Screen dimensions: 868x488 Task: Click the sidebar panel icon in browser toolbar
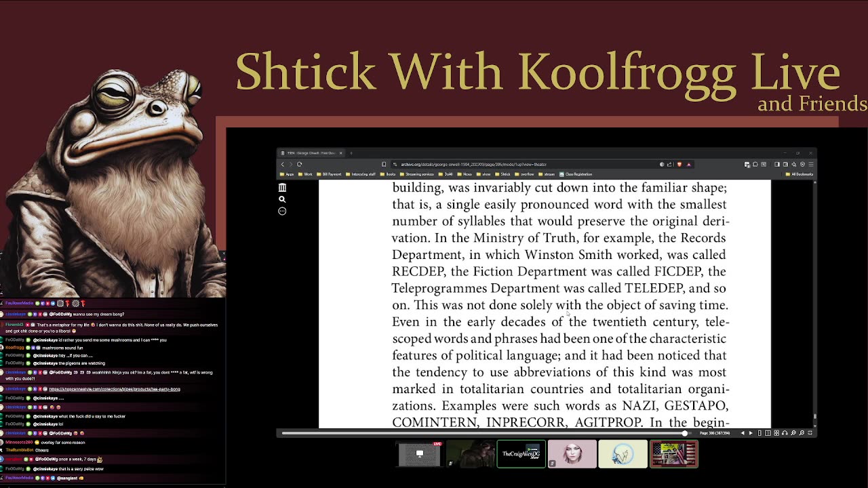[777, 164]
